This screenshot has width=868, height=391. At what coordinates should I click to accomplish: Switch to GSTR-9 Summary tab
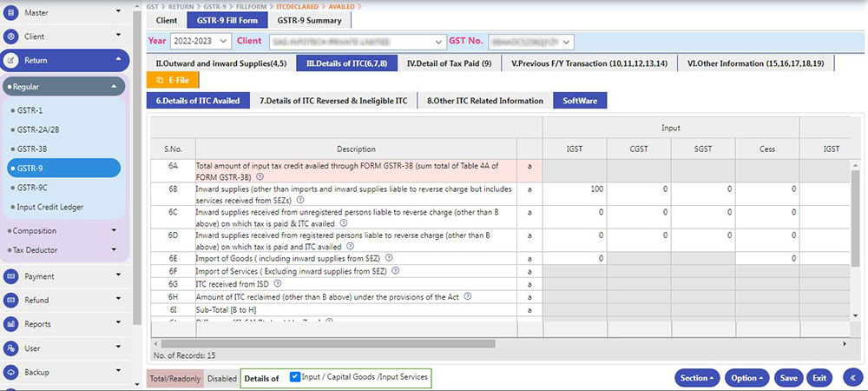[309, 20]
